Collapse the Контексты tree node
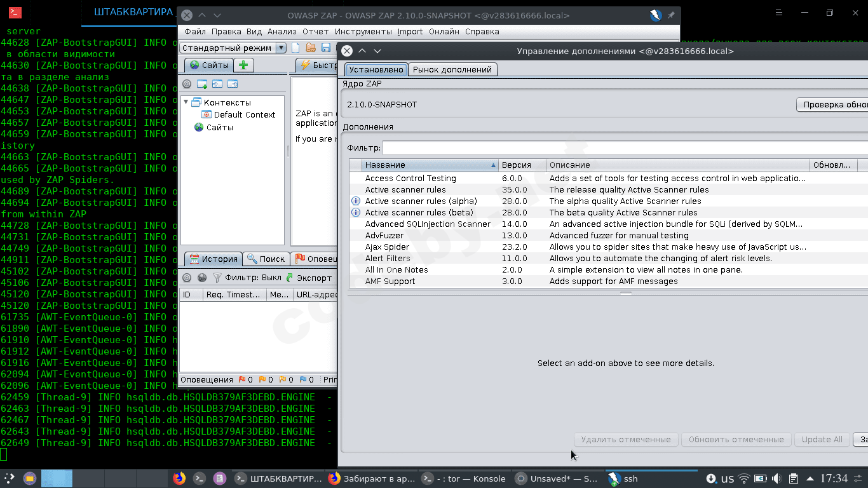Viewport: 868px width, 488px height. pos(186,102)
